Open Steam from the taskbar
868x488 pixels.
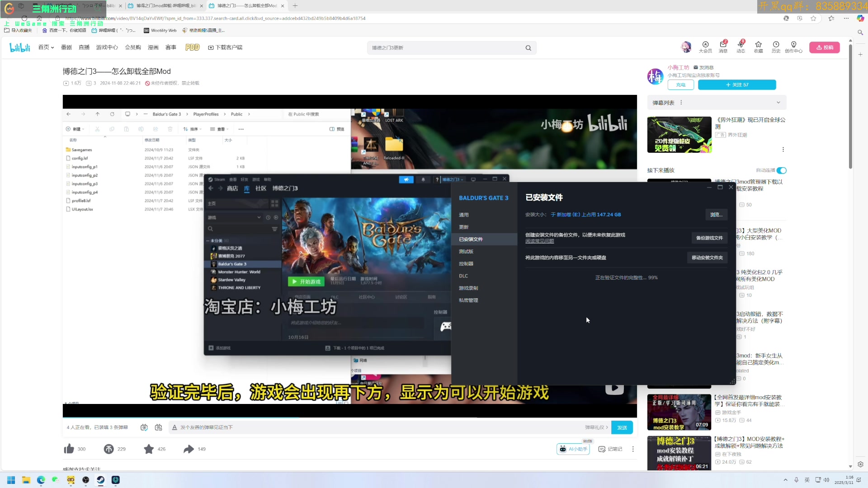click(100, 480)
